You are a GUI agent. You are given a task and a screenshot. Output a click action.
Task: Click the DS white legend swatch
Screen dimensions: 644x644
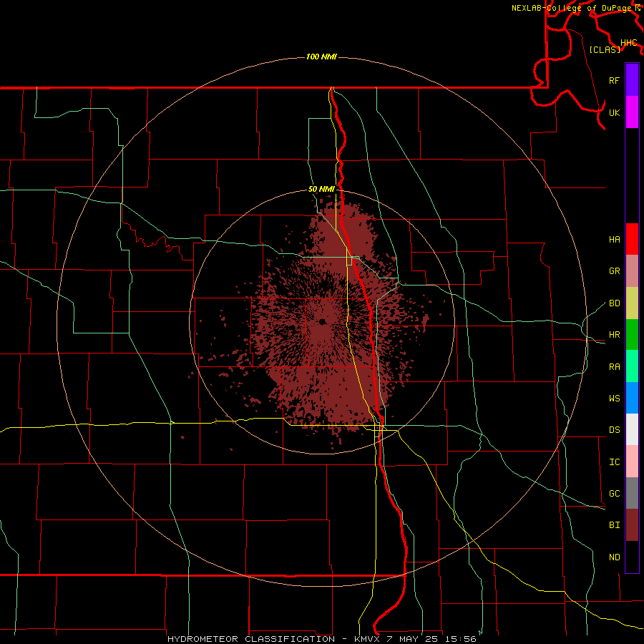[632, 429]
